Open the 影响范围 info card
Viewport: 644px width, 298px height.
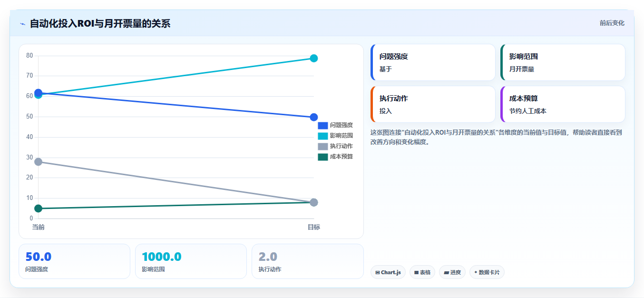pyautogui.click(x=563, y=62)
